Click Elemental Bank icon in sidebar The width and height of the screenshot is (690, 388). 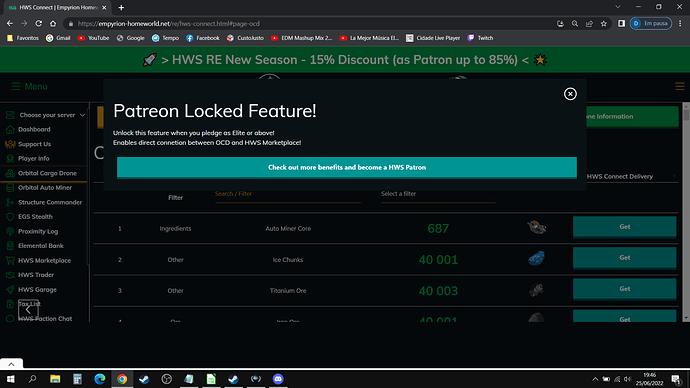(x=10, y=246)
